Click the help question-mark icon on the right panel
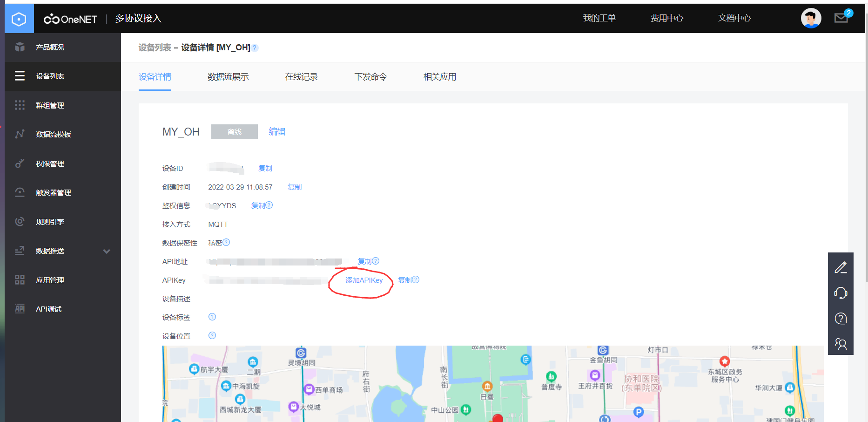Image resolution: width=868 pixels, height=422 pixels. coord(841,319)
